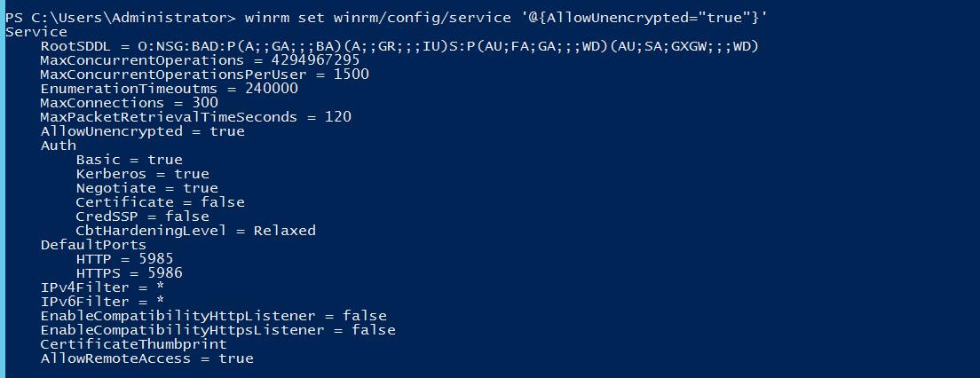Click the PS C:\Users\Administrator prompt
980x378 pixels.
[x=121, y=18]
